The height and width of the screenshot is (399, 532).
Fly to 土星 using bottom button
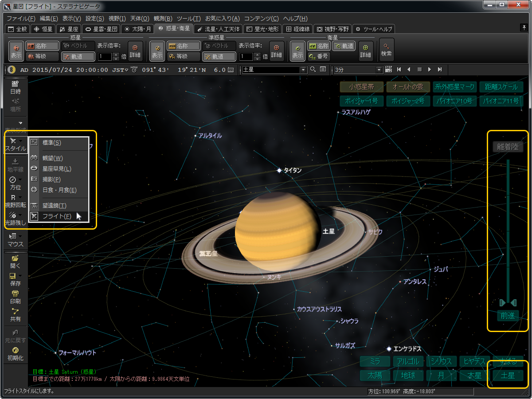point(508,375)
